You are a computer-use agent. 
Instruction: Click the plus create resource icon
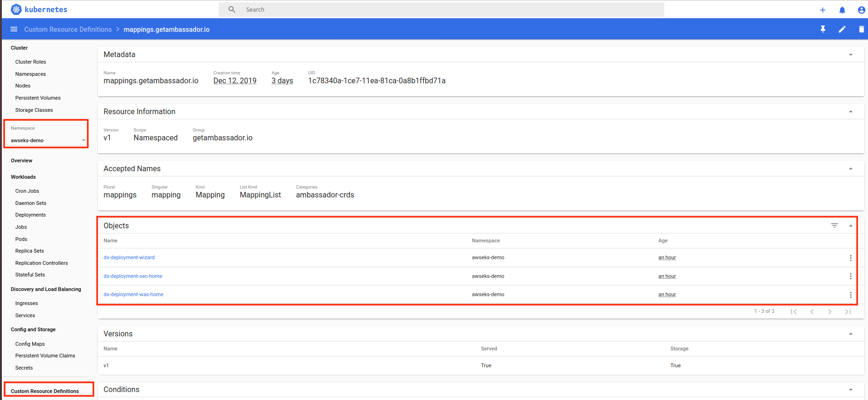823,10
